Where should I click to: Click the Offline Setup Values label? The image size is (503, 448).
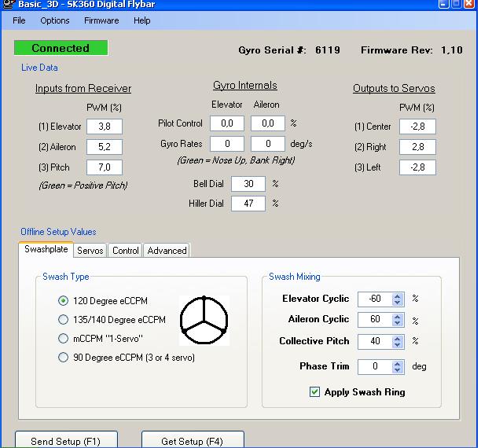(58, 232)
